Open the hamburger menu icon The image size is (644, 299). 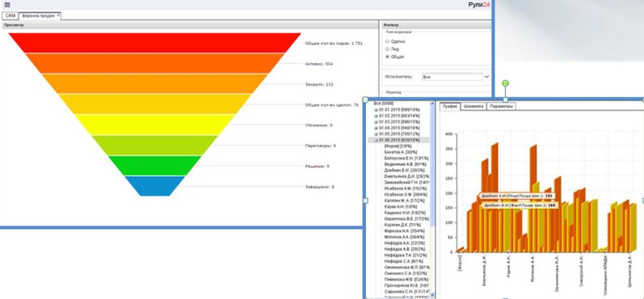[x=7, y=5]
